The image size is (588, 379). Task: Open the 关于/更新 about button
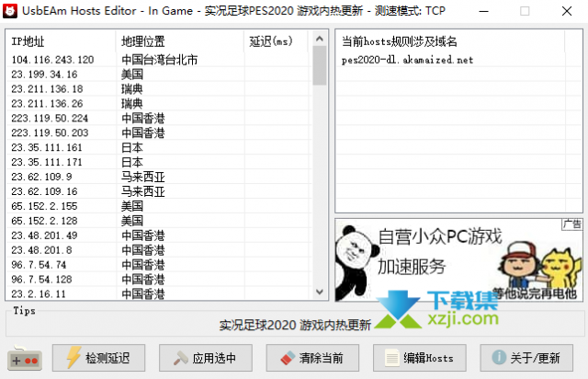(x=526, y=358)
